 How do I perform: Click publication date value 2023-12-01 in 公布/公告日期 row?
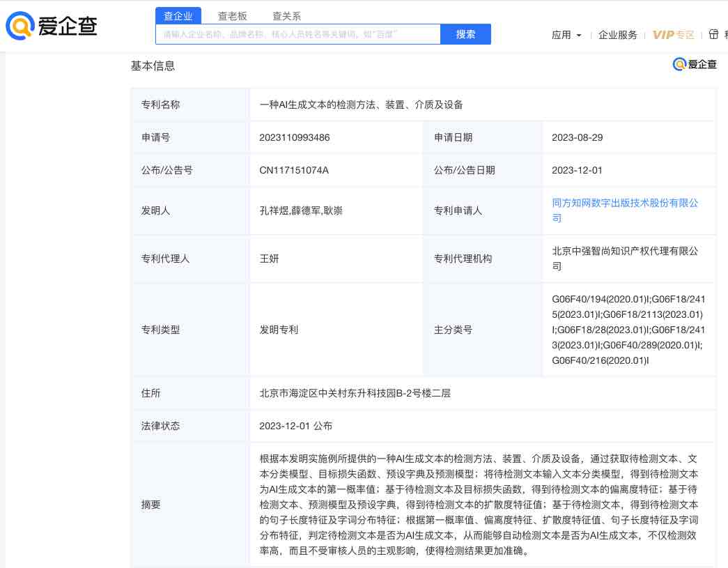[577, 170]
